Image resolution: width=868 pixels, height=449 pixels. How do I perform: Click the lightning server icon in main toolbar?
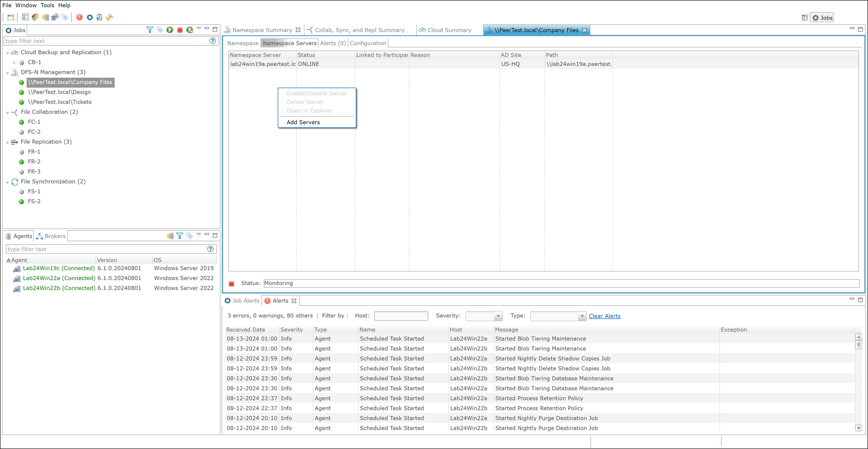pos(45,17)
